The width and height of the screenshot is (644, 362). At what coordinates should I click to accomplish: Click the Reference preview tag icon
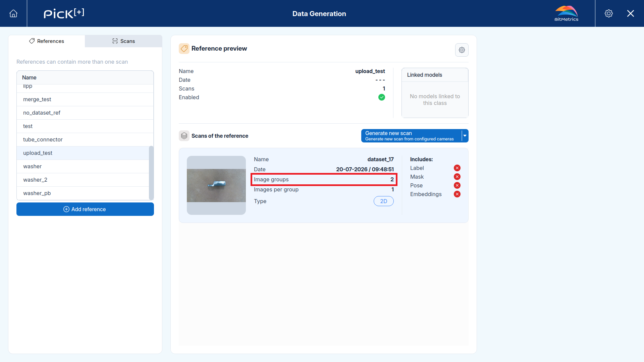184,49
